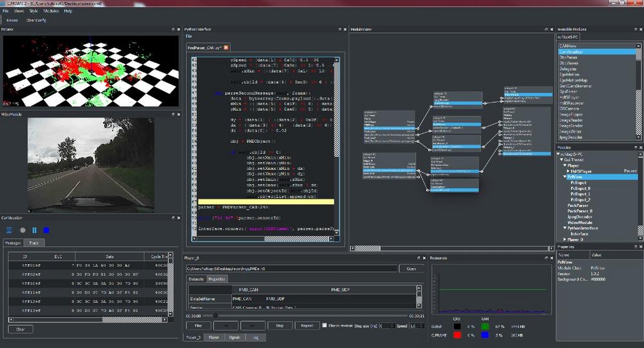Undock the PclView panel
This screenshot has width=644, height=348.
tap(174, 30)
